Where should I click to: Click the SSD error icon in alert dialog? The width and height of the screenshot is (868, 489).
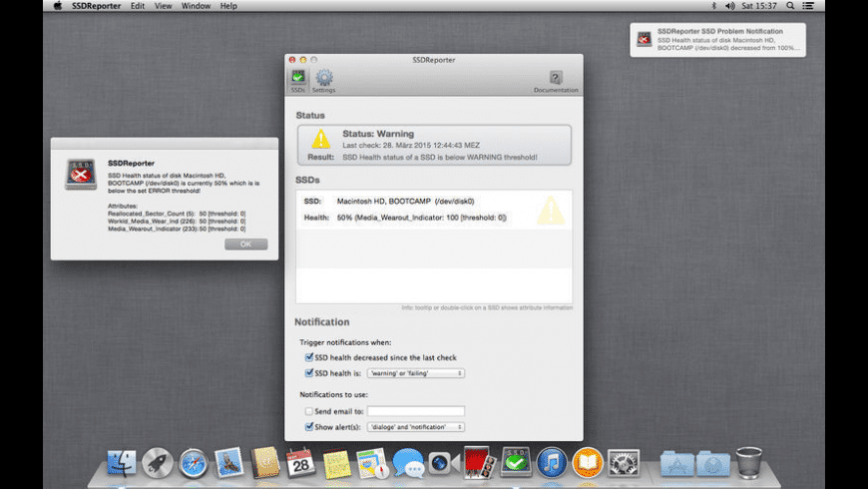pos(81,174)
